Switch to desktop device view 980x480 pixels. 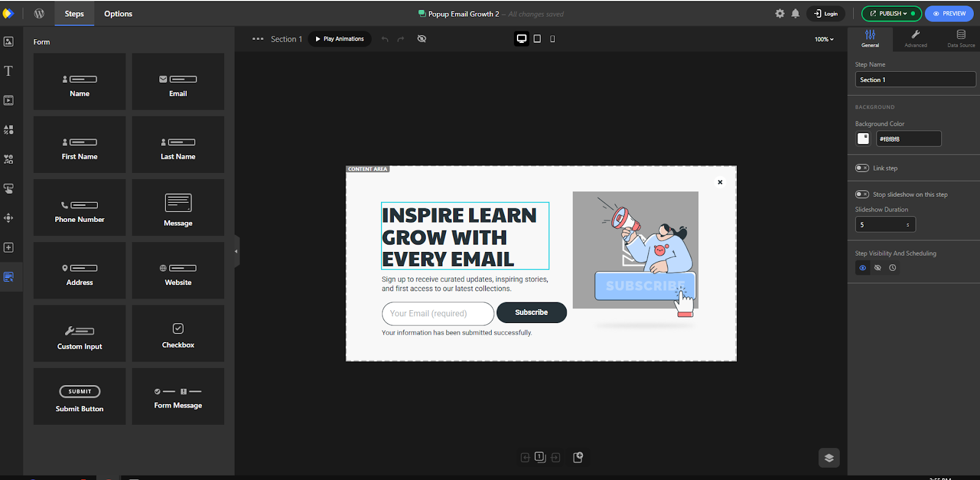(521, 39)
